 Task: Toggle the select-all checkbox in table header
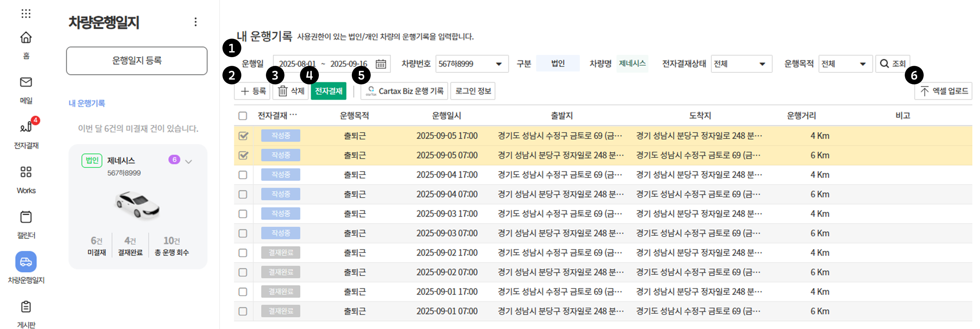(243, 116)
